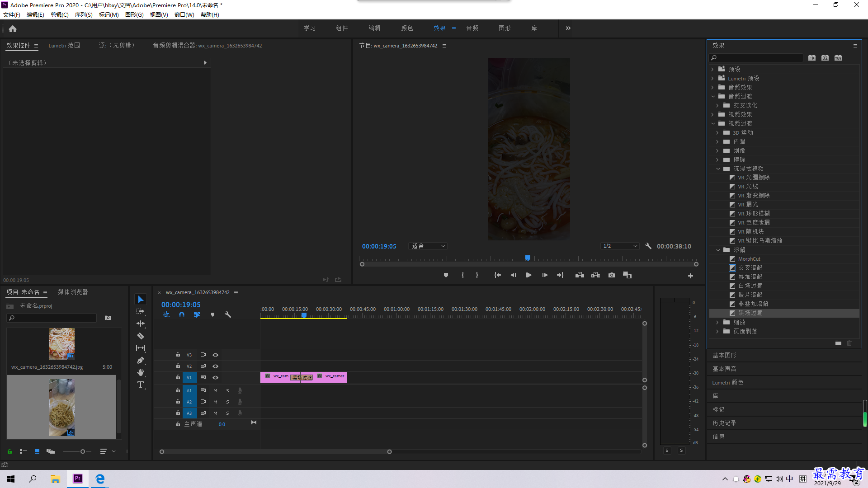This screenshot has height=488, width=868.
Task: Step forward one frame
Action: 545,275
